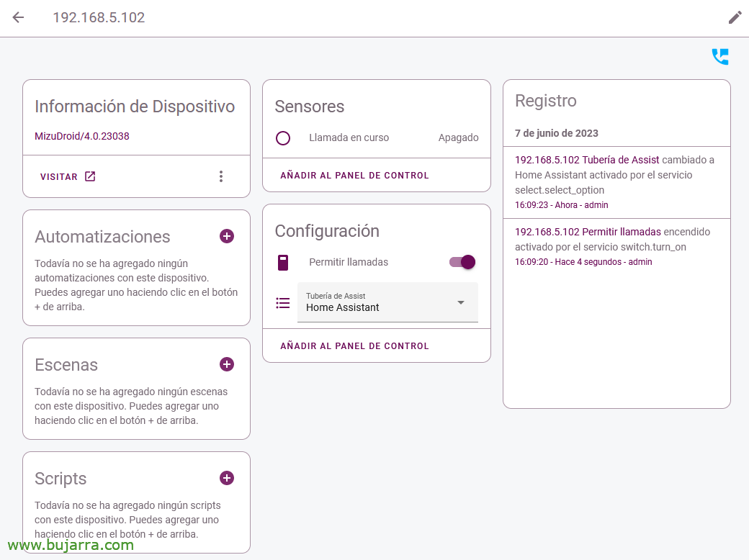Viewport: 749px width, 560px height.
Task: Click the MizuDroid/4.0.23038 device model text
Action: click(x=82, y=136)
